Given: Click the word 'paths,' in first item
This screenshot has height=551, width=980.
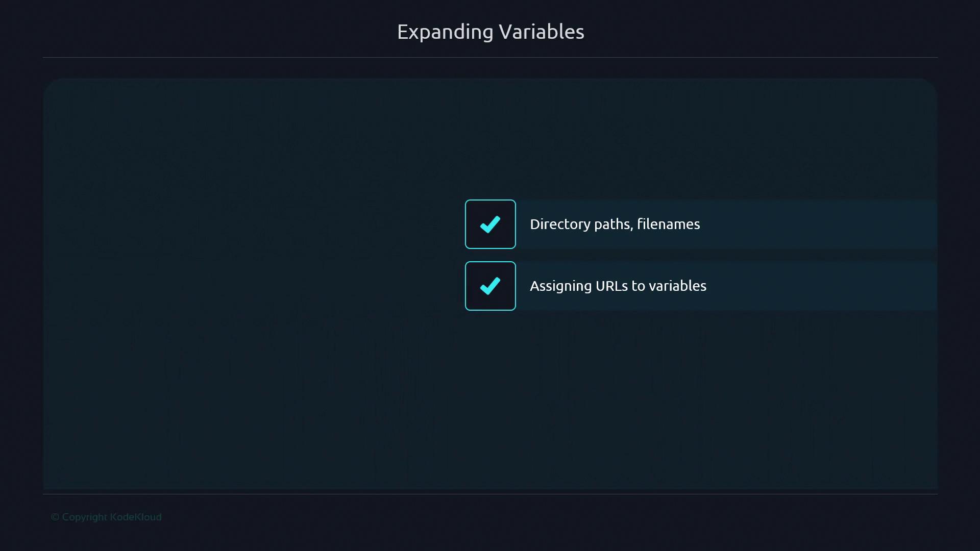Looking at the screenshot, I should (x=614, y=224).
